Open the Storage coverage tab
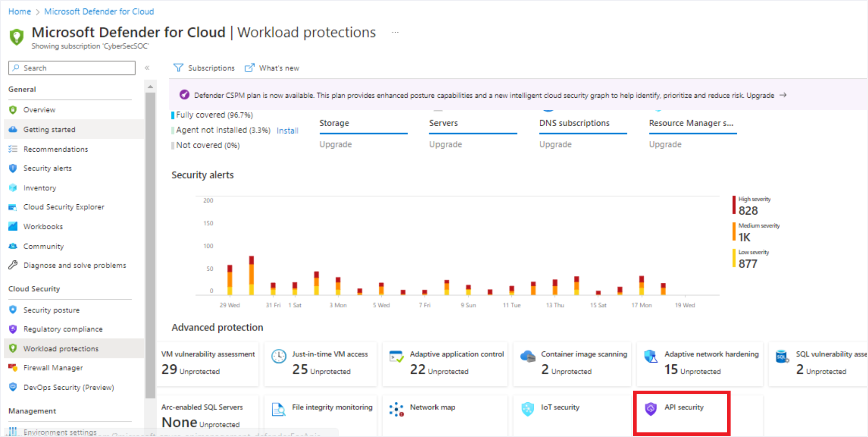This screenshot has width=868, height=437. 334,123
